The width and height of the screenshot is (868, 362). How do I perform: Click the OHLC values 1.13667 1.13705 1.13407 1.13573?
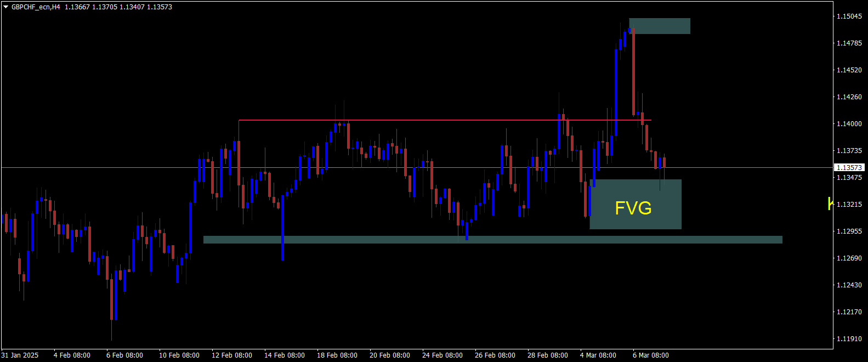coord(118,7)
